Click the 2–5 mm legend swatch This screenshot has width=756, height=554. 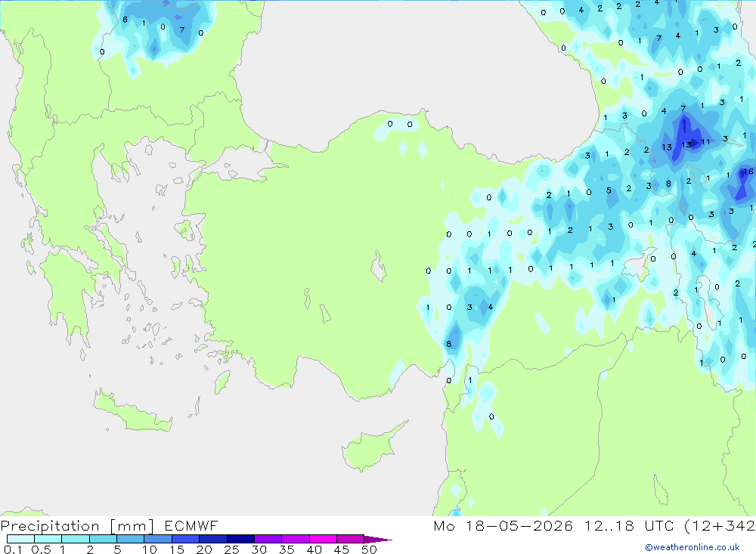click(103, 539)
